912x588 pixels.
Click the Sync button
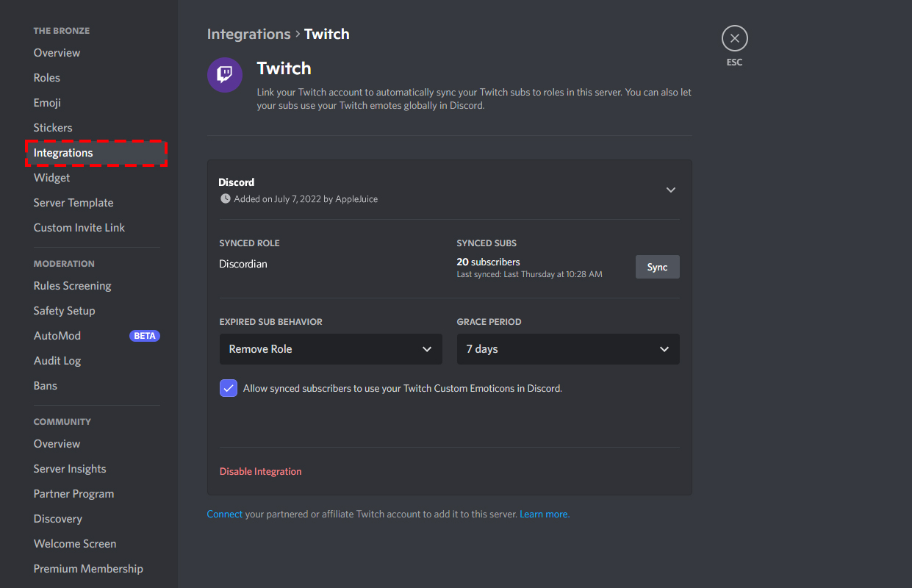click(657, 267)
